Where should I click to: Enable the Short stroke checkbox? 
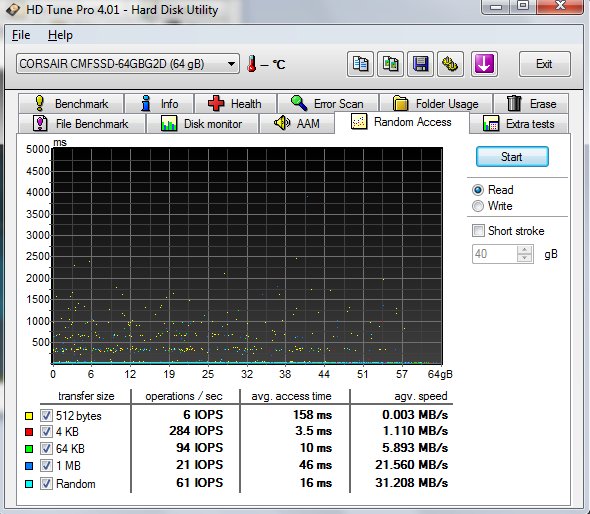478,231
